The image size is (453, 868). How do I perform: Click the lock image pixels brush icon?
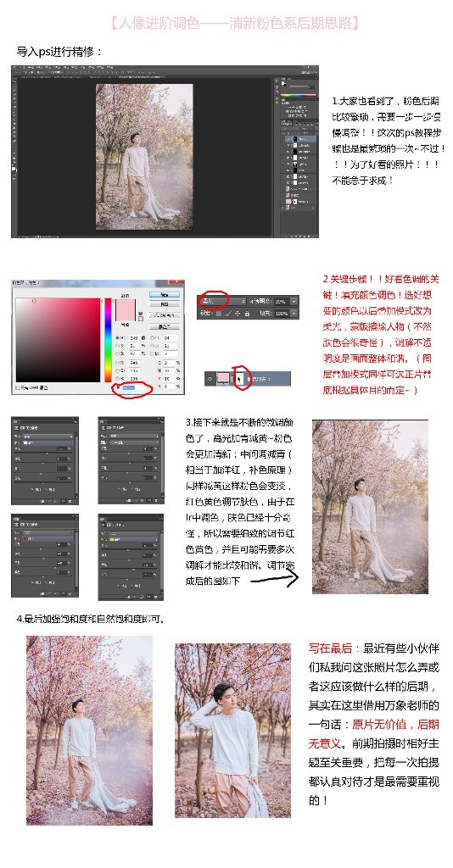tap(228, 314)
